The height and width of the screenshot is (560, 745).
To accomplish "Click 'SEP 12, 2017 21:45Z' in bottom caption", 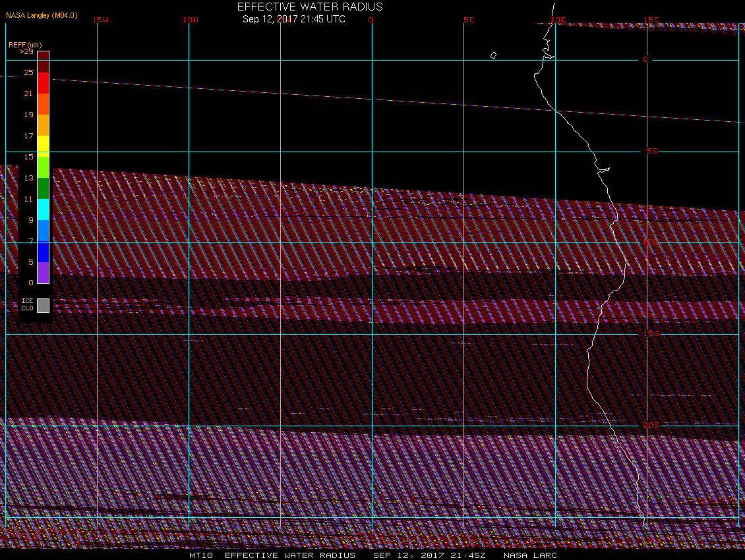I will point(429,555).
